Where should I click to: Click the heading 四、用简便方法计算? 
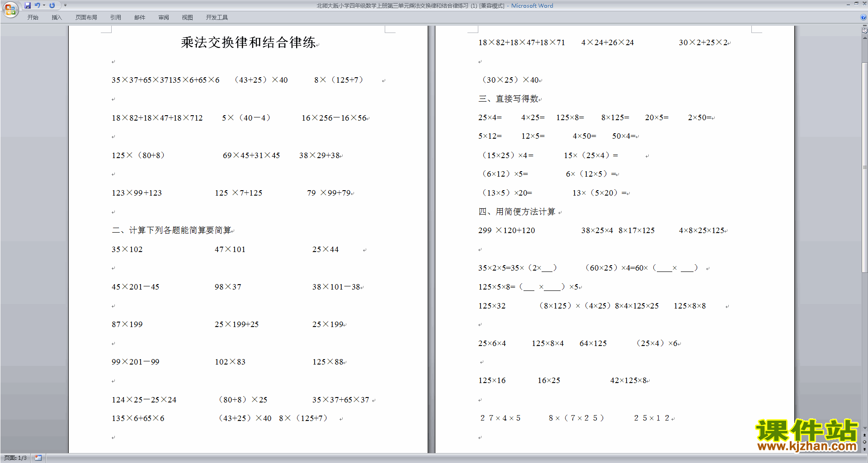[x=517, y=211]
